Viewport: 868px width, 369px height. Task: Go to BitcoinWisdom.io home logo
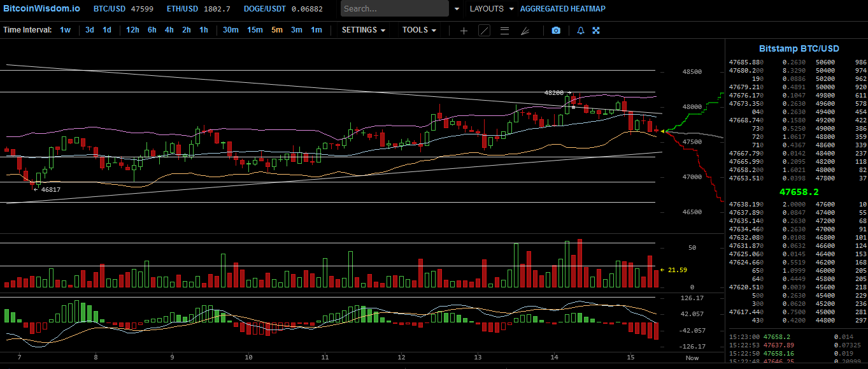(x=41, y=9)
